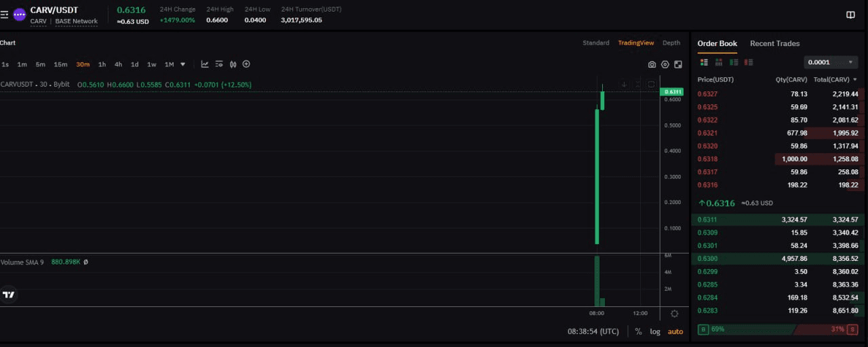Click the green B buy ratio badge
Screen dimensions: 868x347
(x=703, y=329)
